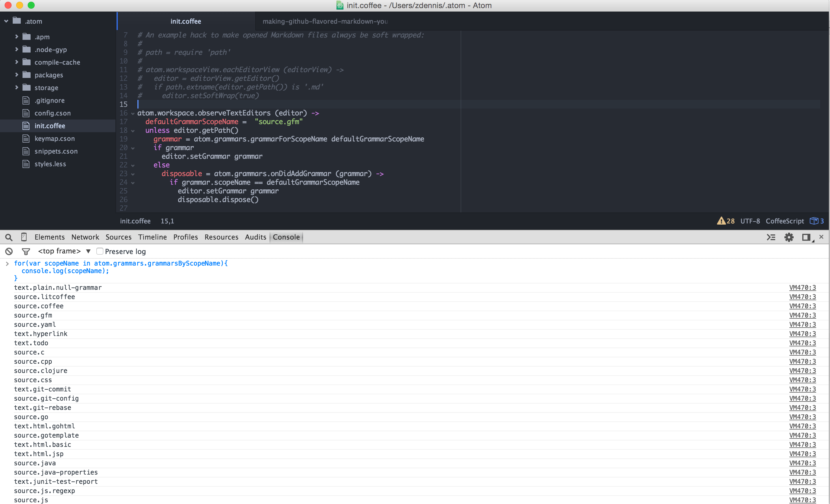830x504 pixels.
Task: Expand the .atom folder in sidebar
Action: point(6,21)
